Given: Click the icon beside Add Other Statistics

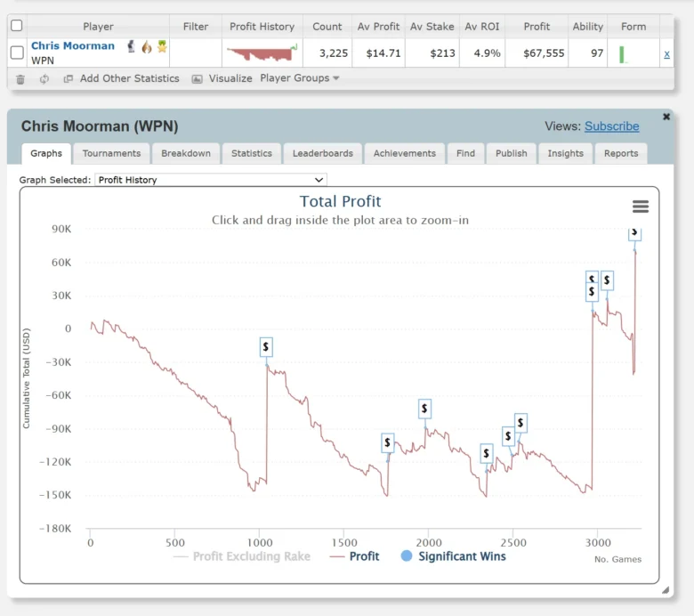Looking at the screenshot, I should pyautogui.click(x=69, y=78).
